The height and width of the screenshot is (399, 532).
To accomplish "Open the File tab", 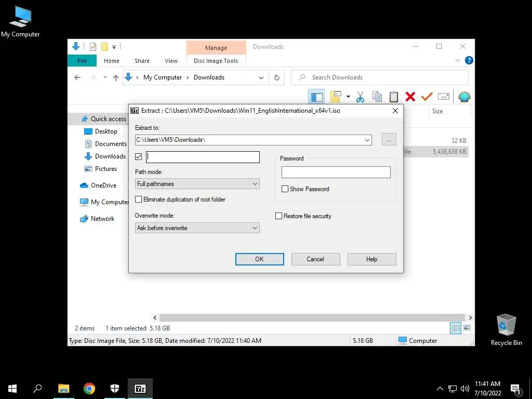I will (x=82, y=61).
